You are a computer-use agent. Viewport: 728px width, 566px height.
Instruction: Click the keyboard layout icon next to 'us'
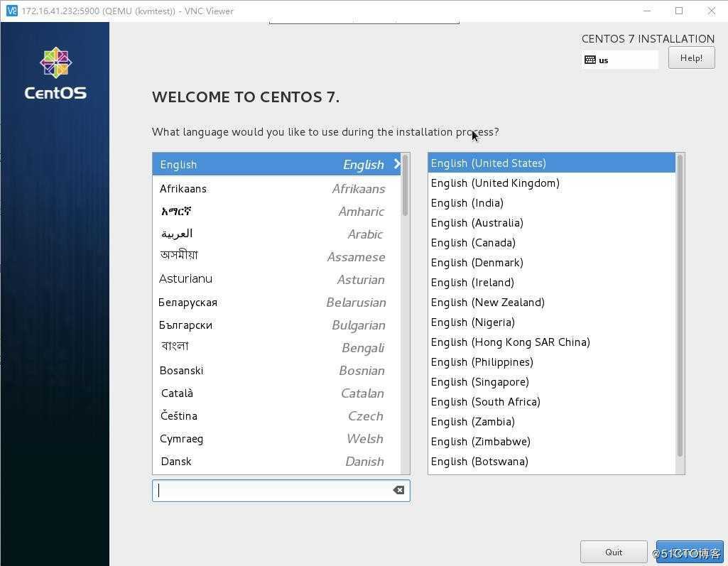(x=590, y=60)
